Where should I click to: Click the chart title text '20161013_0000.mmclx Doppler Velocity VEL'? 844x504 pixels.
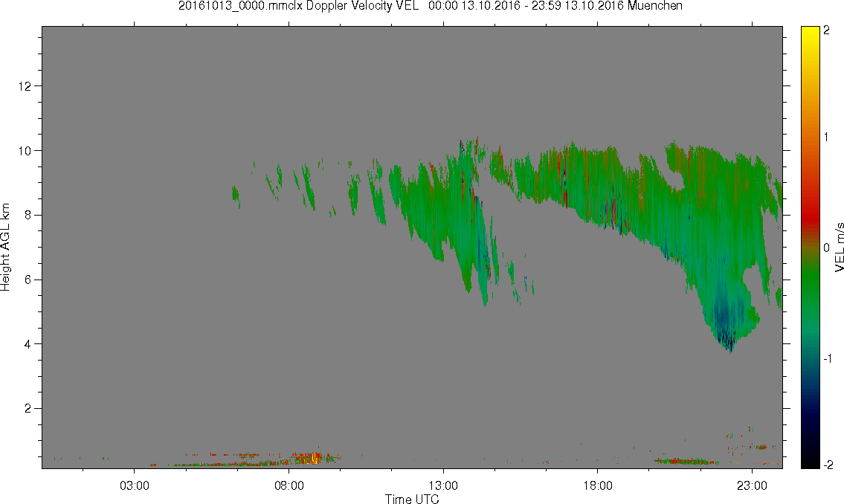tap(299, 6)
